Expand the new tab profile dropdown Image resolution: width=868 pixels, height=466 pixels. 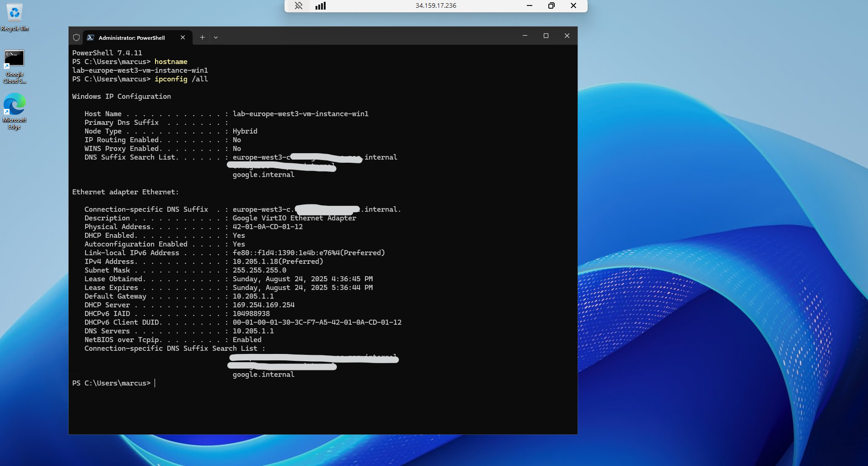click(216, 37)
